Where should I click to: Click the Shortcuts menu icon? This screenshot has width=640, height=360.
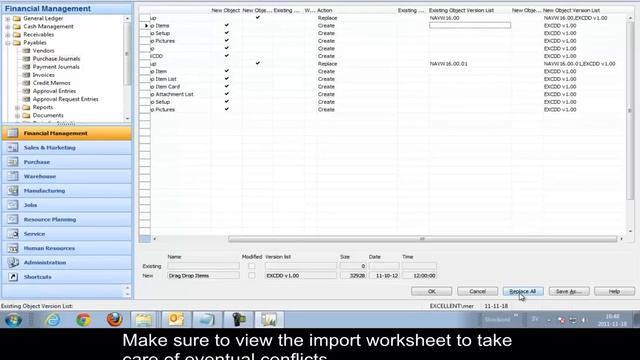tap(13, 277)
